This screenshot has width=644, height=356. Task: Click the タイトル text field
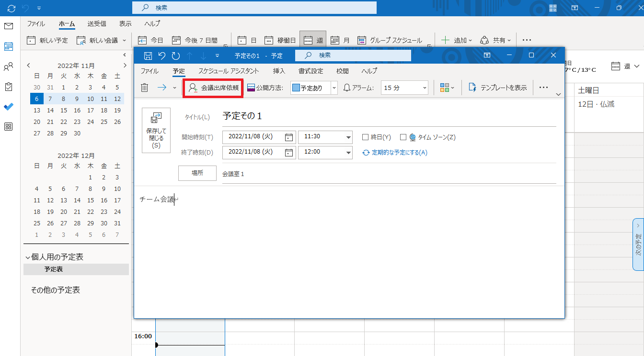(x=388, y=116)
